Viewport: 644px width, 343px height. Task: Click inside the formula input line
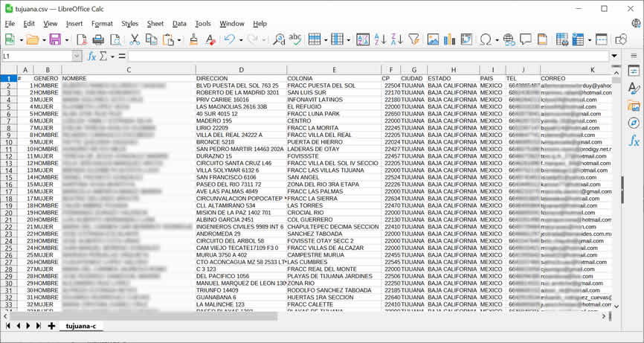[368, 57]
